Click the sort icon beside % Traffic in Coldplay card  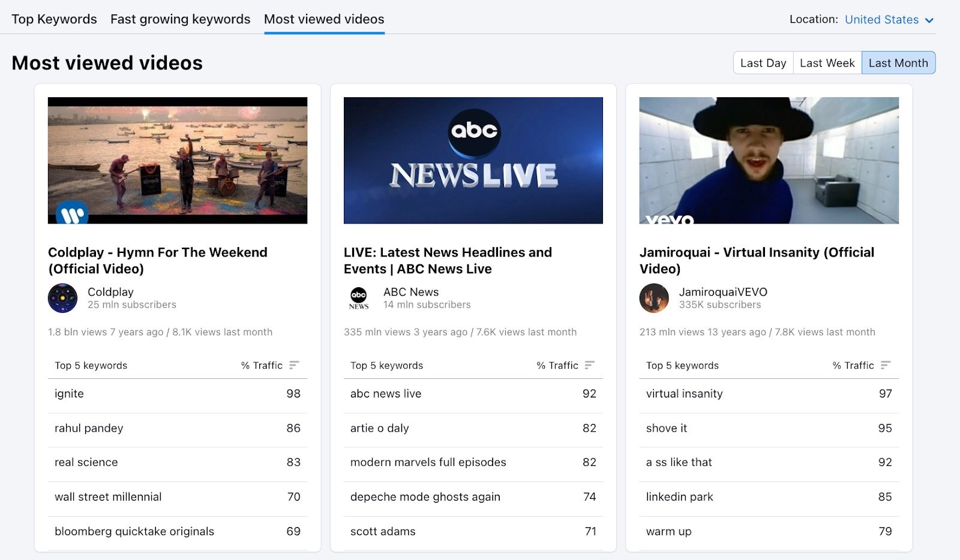click(294, 365)
